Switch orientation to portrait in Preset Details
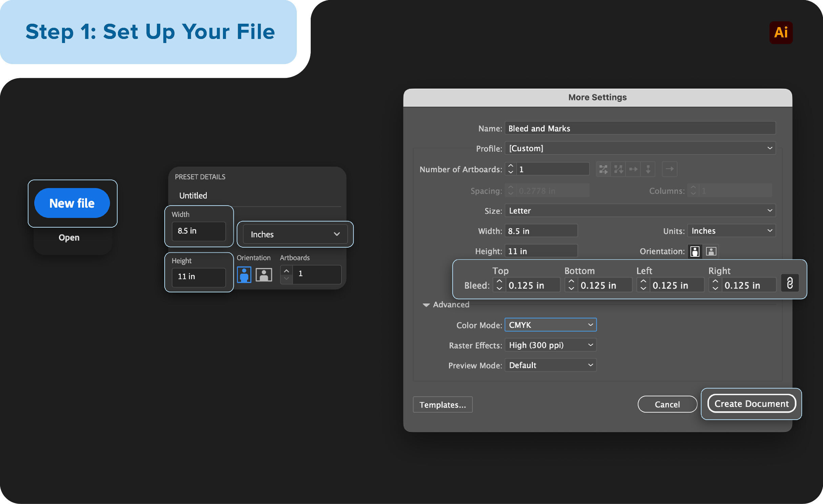 pyautogui.click(x=244, y=274)
